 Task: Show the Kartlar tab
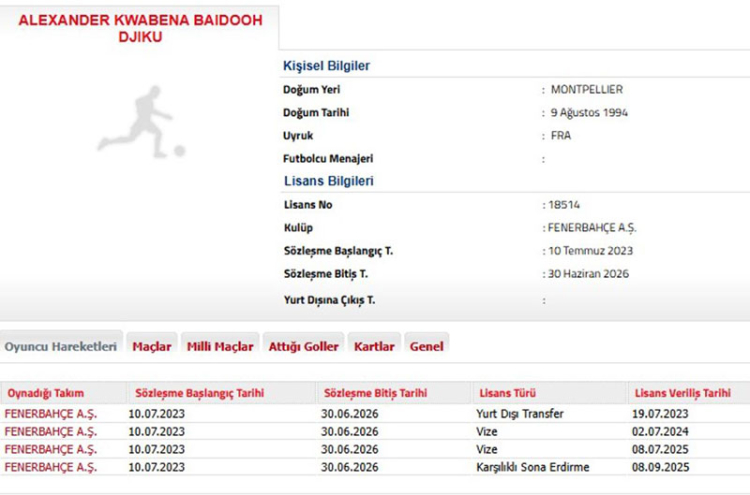click(x=374, y=347)
